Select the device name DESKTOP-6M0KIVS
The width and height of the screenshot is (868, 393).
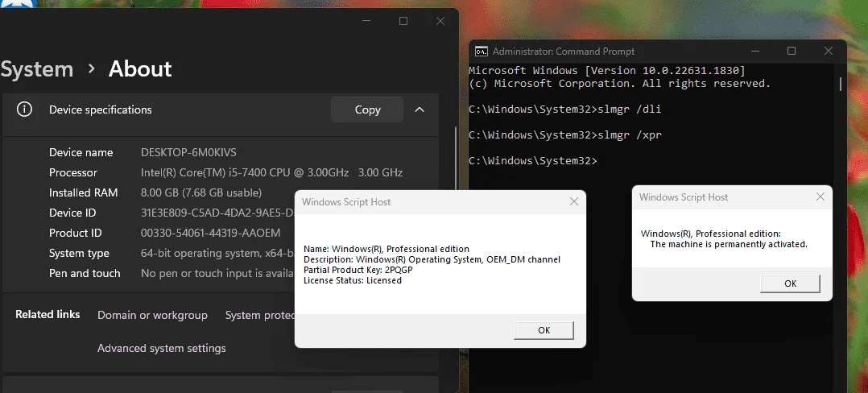tap(188, 152)
